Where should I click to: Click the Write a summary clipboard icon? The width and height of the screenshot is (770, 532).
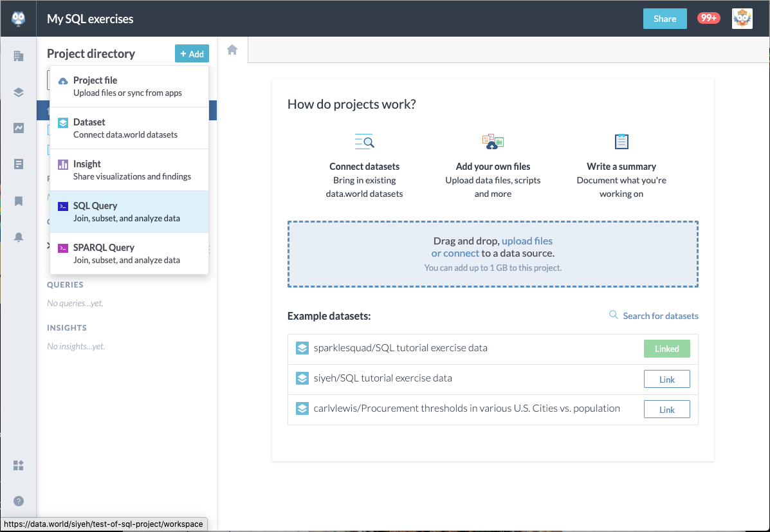(621, 142)
